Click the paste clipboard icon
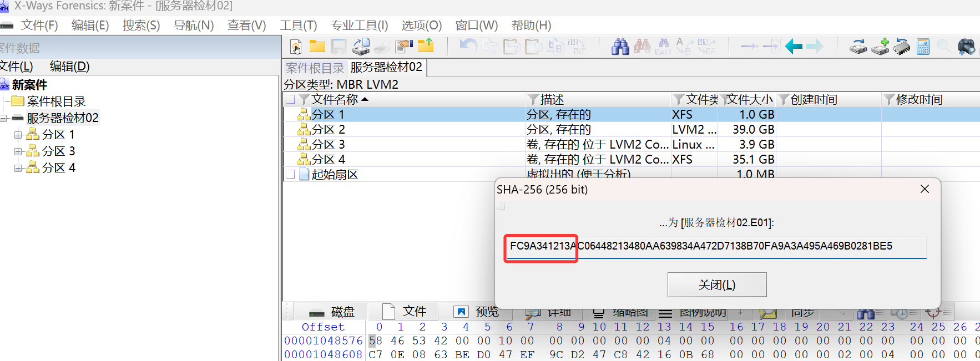 (x=512, y=47)
